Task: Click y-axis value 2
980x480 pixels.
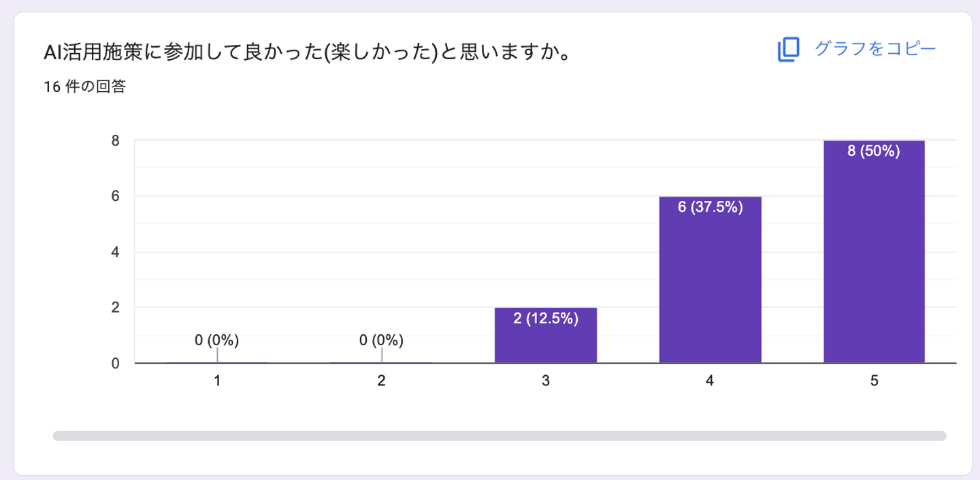Action: click(x=115, y=308)
